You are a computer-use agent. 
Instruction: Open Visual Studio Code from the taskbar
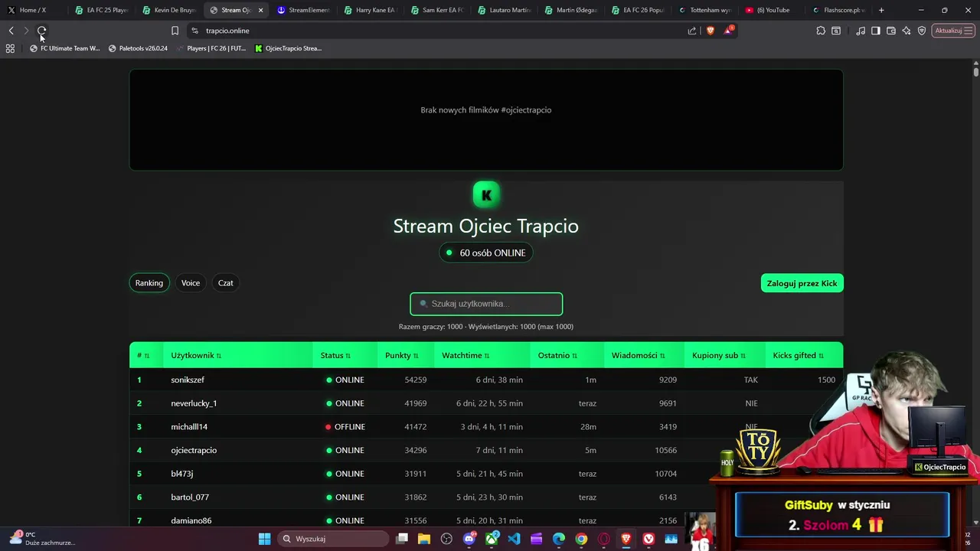point(514,539)
